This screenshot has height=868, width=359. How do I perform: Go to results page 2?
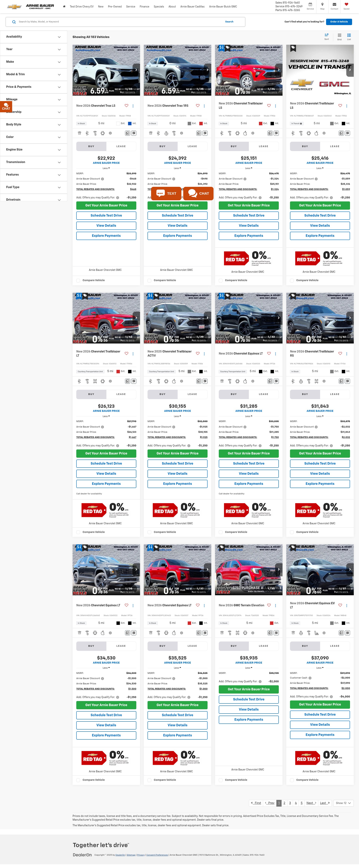point(284,803)
